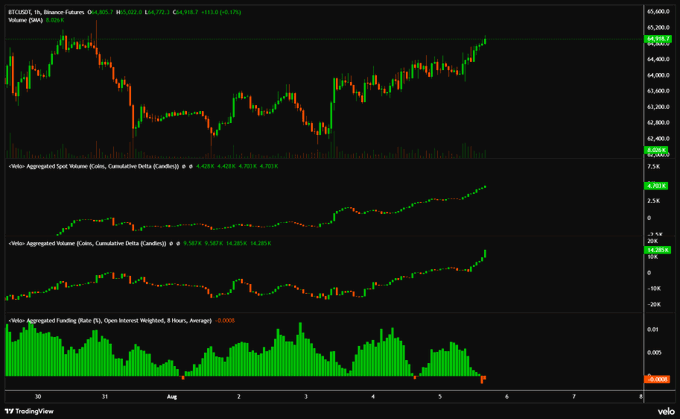Select the Volume (SMA) indicator legend
The width and height of the screenshot is (680, 419).
(26, 20)
